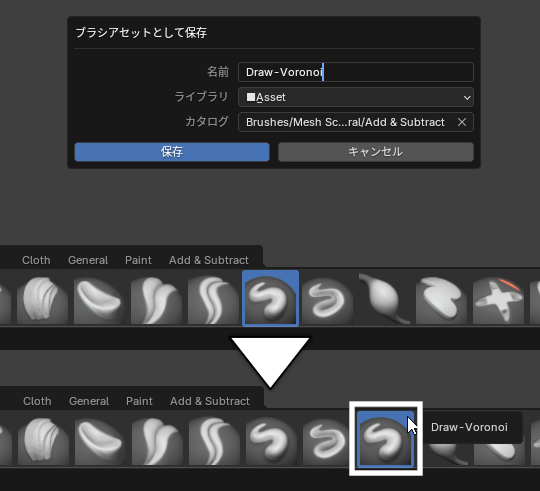
Task: Click the 名前 field containing Draw-Voronoi
Action: click(x=356, y=72)
